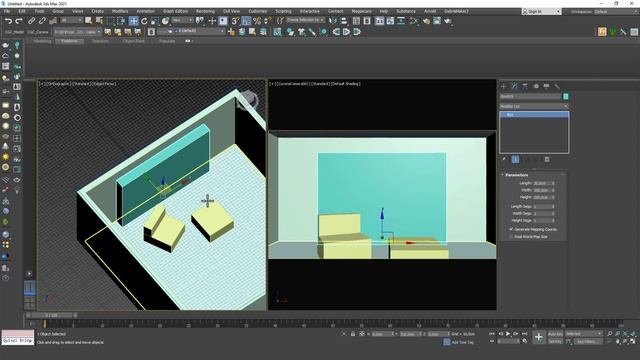
Task: Toggle Real-World Map Size checkbox
Action: [511, 236]
